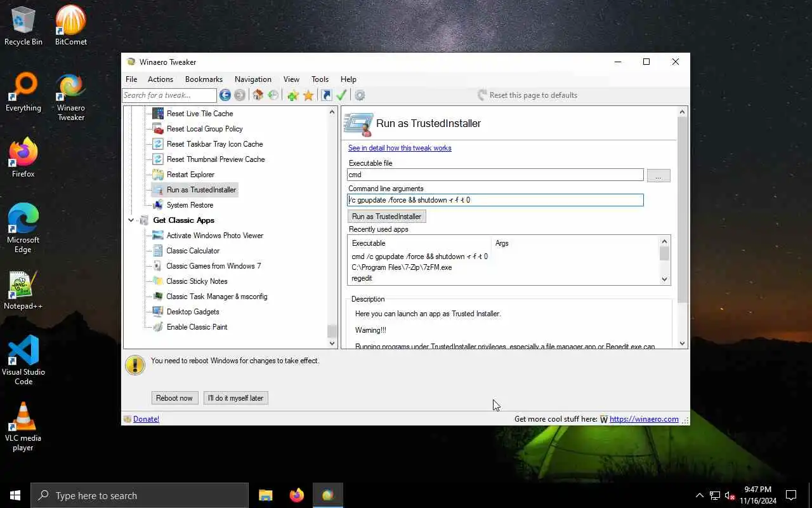
Task: Open the https://winaero.com link
Action: 644,419
